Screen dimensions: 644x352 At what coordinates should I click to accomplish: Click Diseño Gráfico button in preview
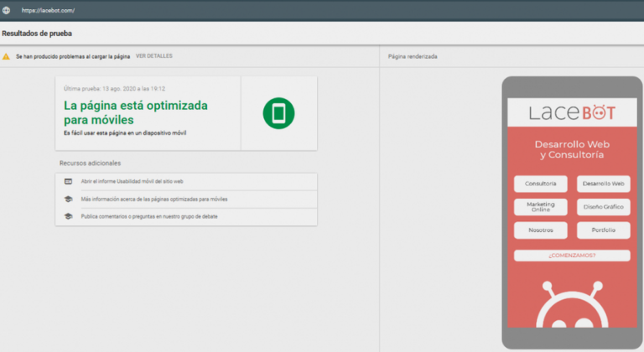(604, 207)
